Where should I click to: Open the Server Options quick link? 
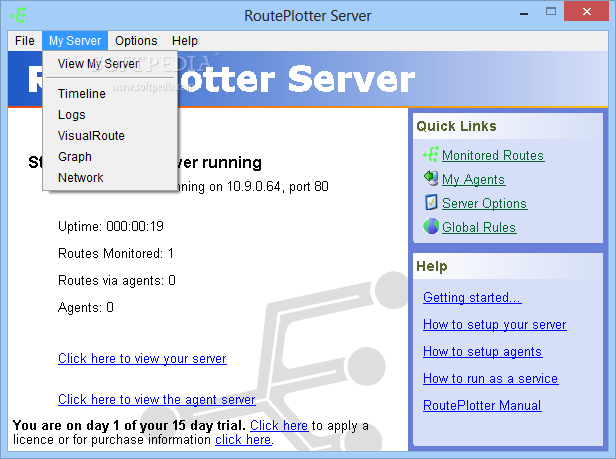click(x=484, y=203)
